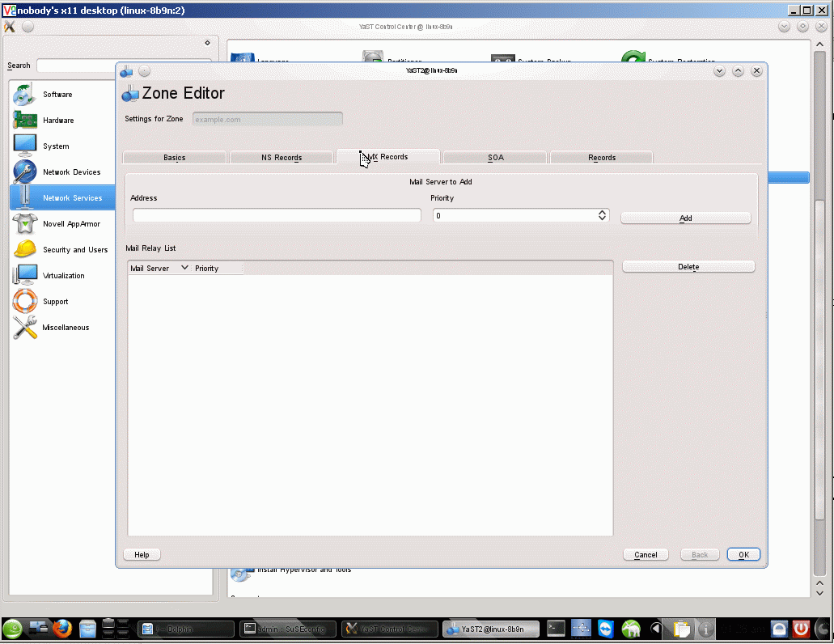Add the mail server entry

tap(686, 218)
